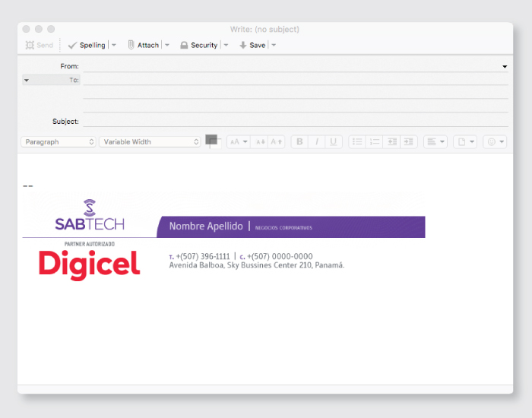Save the message with the Save button
This screenshot has width=532, height=418.
pyautogui.click(x=252, y=46)
